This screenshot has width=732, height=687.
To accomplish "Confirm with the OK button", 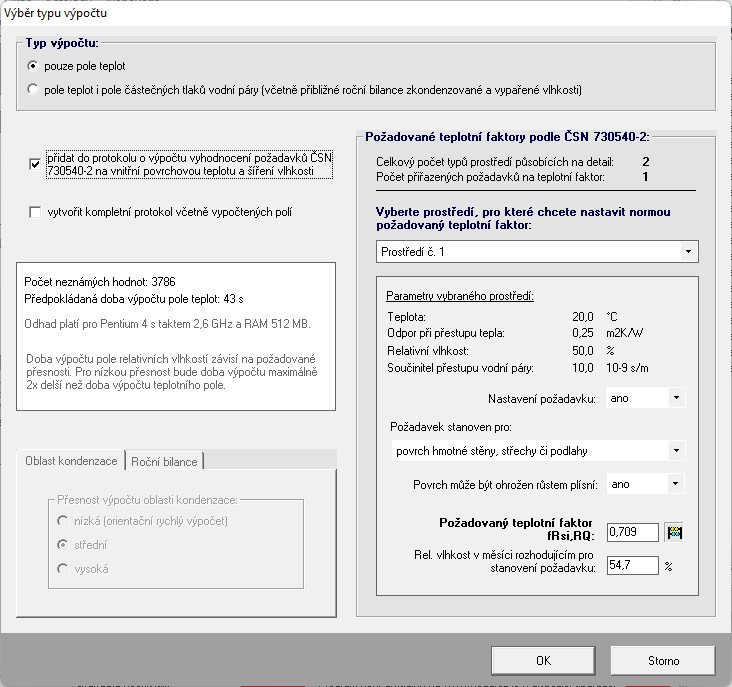I will coord(543,660).
